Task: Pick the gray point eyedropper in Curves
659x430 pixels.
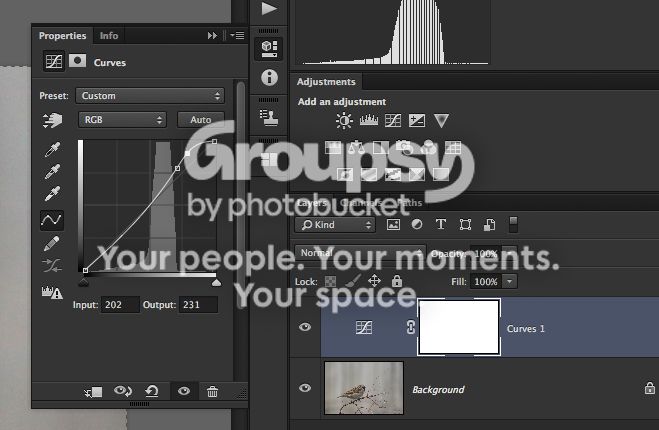Action: click(53, 171)
